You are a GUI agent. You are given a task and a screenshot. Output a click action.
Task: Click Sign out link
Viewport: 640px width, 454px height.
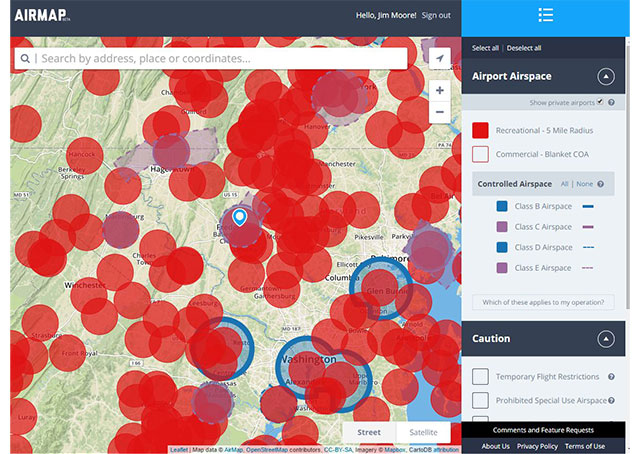tap(436, 16)
